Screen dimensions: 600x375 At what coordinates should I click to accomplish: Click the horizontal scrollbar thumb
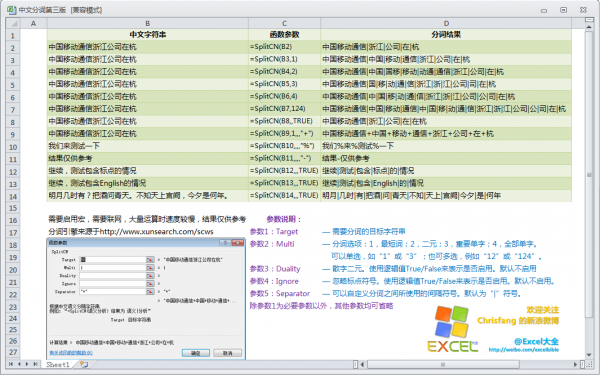443,364
